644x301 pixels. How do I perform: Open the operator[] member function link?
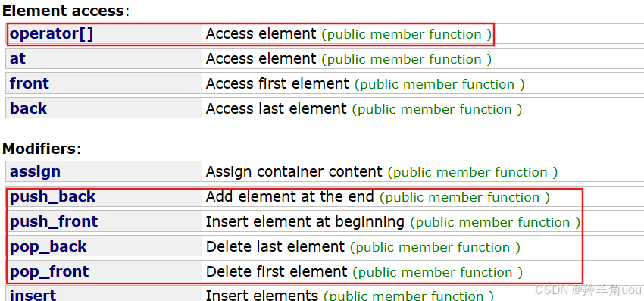pyautogui.click(x=52, y=33)
